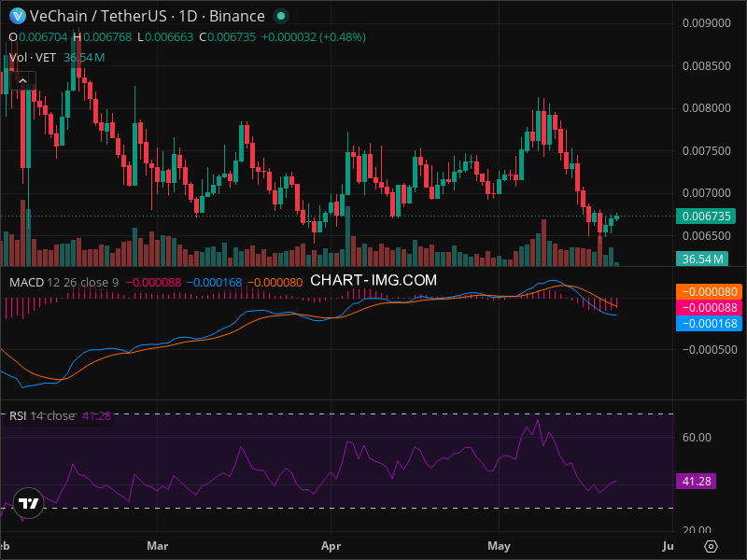The width and height of the screenshot is (747, 560).
Task: Click the Open value O 0.006704
Action: point(38,37)
